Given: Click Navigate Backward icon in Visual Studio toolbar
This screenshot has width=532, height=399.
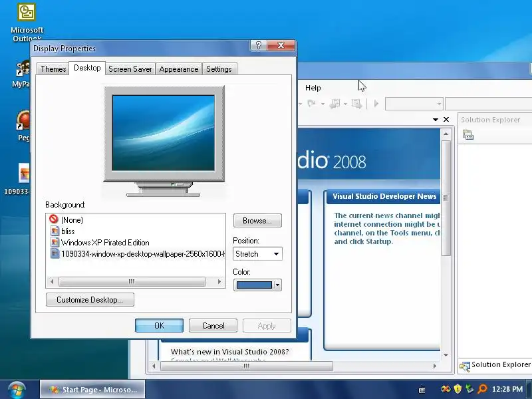Looking at the screenshot, I should pos(334,104).
